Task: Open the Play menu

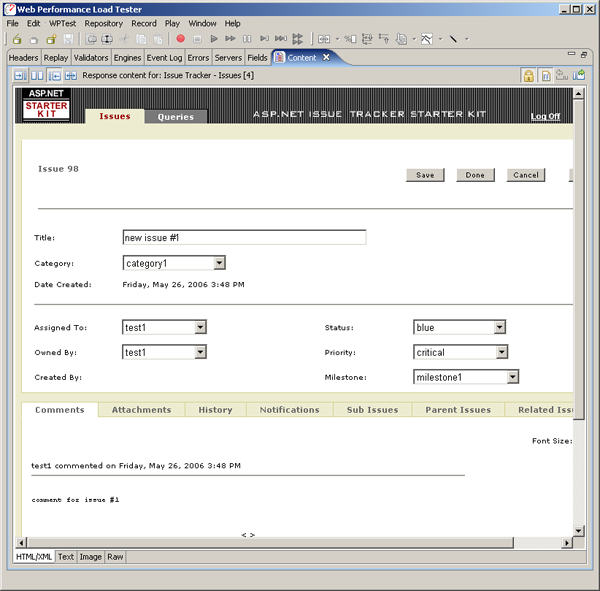Action: coord(172,23)
